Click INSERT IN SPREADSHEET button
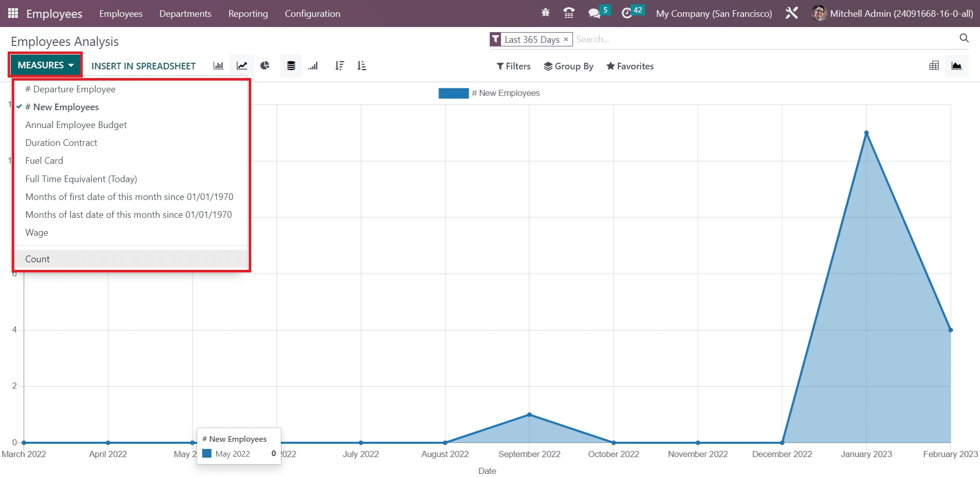980x477 pixels. pyautogui.click(x=144, y=66)
